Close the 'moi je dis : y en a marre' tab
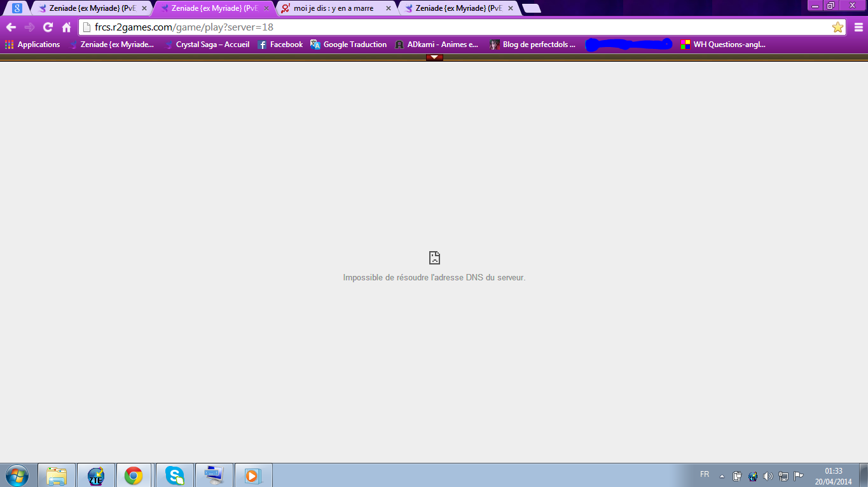The height and width of the screenshot is (487, 868). (x=388, y=8)
